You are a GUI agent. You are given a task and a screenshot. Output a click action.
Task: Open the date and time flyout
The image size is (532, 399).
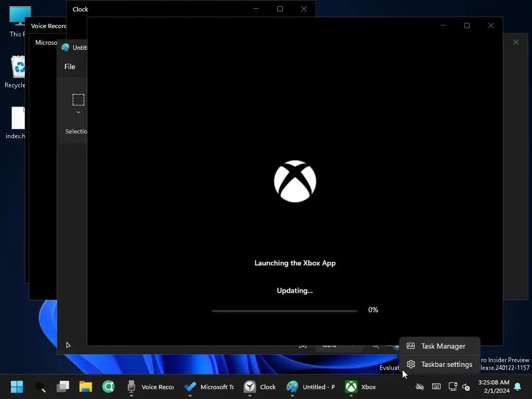pyautogui.click(x=494, y=387)
